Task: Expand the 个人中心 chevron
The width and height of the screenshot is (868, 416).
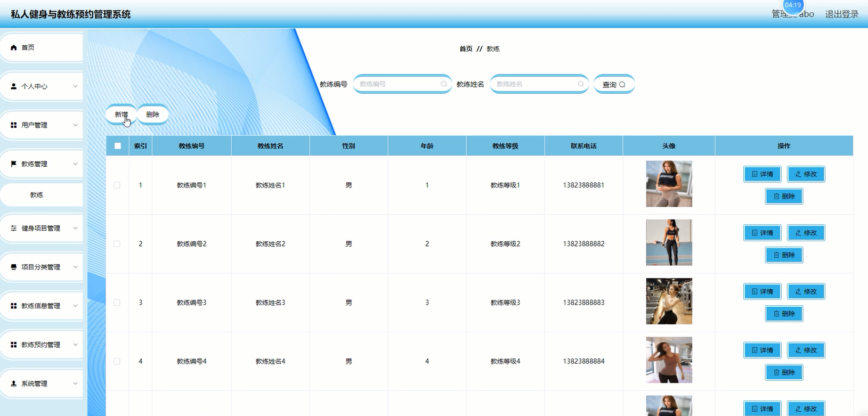Action: 75,86
